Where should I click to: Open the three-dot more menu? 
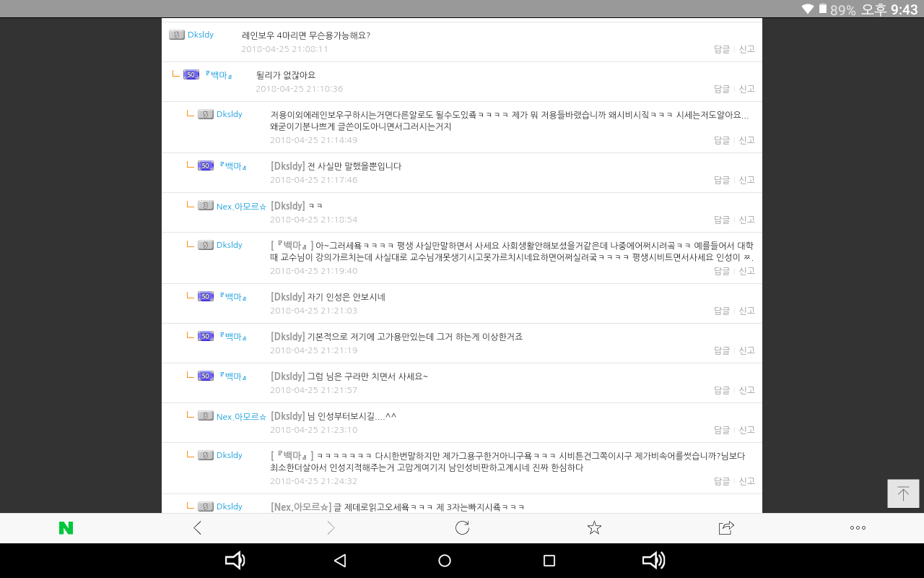858,528
